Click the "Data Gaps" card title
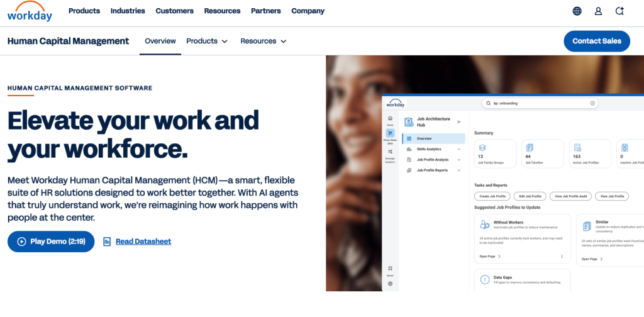This screenshot has height=317, width=644. 502,277
